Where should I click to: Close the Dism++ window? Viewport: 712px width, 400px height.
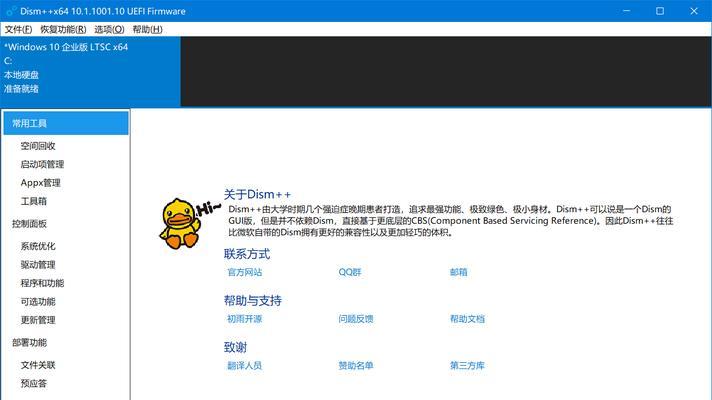point(694,11)
